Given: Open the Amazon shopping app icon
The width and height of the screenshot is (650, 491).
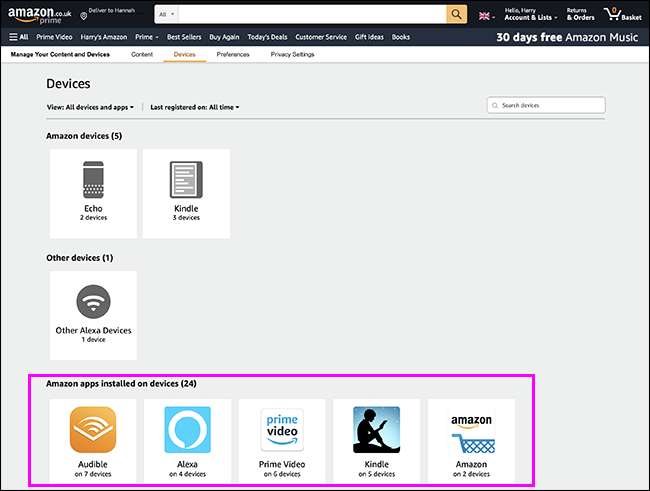Looking at the screenshot, I should coord(472,433).
